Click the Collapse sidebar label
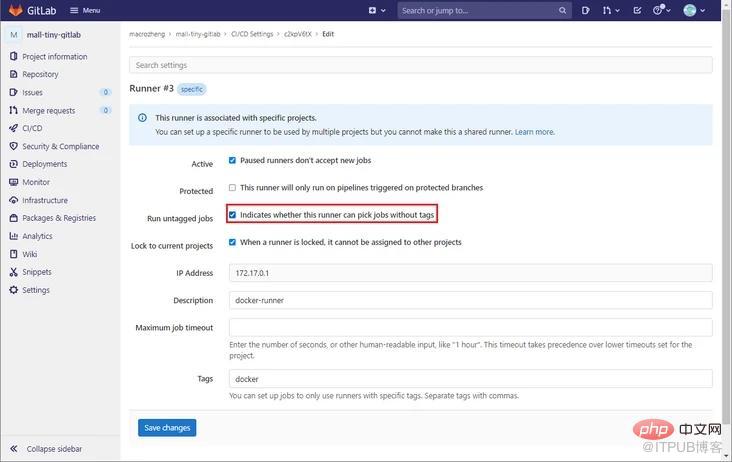 click(x=54, y=448)
